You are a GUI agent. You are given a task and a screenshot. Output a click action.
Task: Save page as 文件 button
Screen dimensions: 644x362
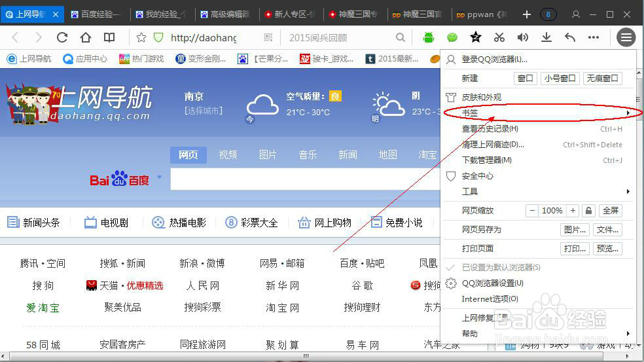607,230
